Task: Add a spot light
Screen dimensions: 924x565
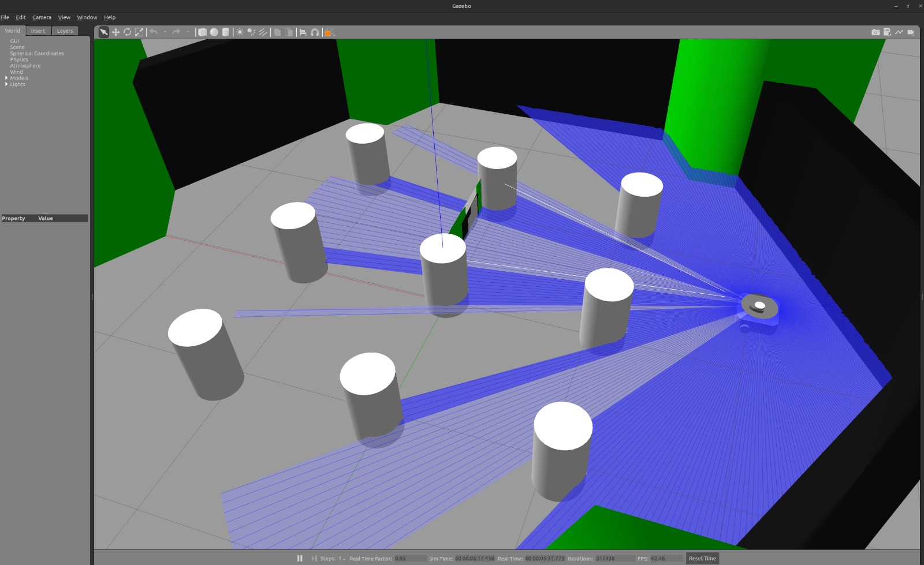Action: pyautogui.click(x=251, y=32)
